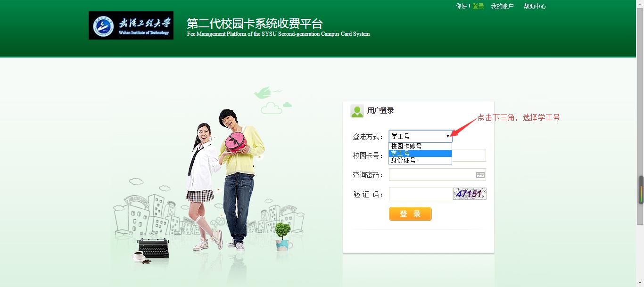Click the 第二代校园卡系统收费平台 title
This screenshot has height=287, width=644.
coord(255,24)
